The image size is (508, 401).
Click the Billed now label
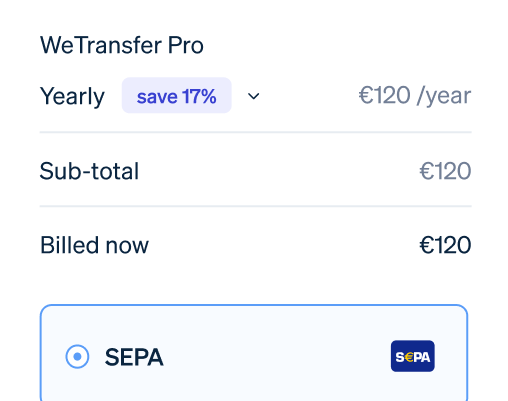[x=94, y=245]
